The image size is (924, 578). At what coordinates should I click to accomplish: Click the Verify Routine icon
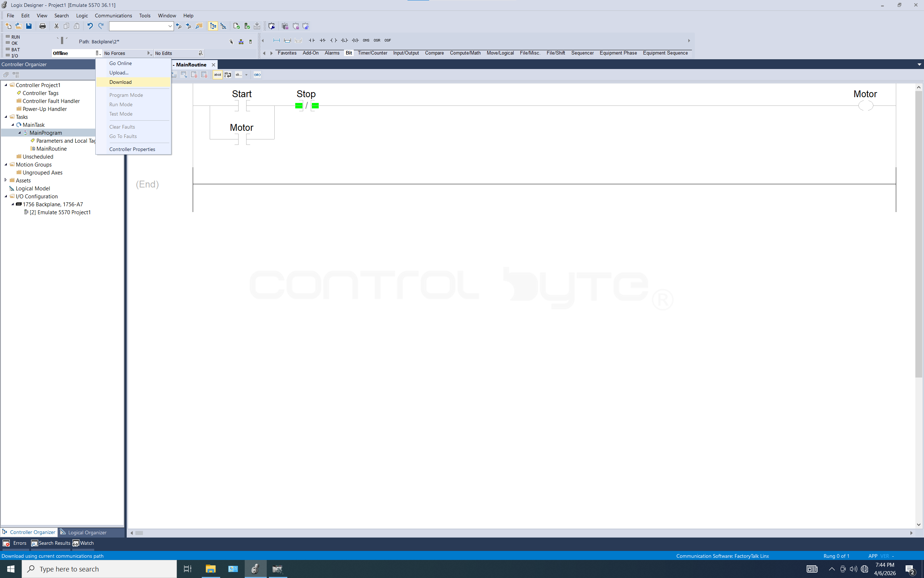(x=236, y=26)
